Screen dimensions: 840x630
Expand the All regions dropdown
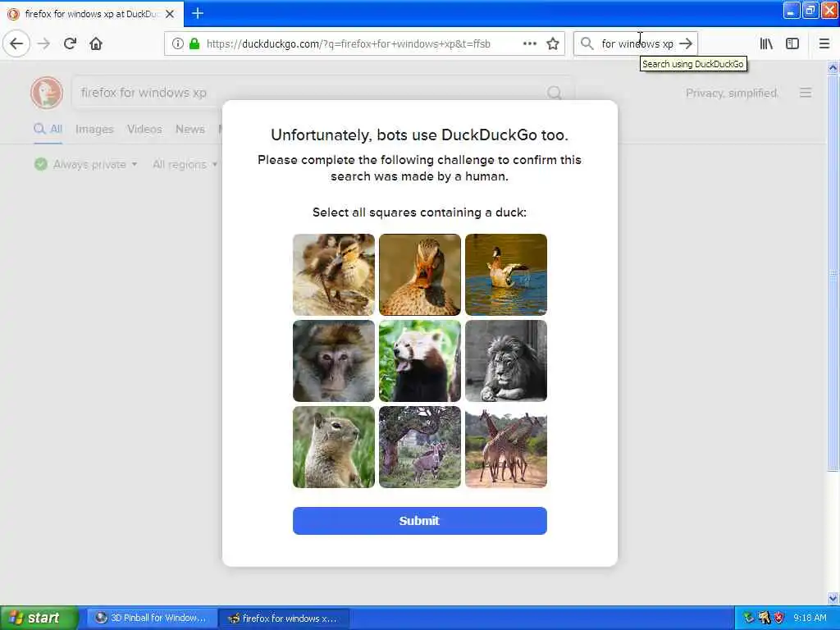(185, 164)
